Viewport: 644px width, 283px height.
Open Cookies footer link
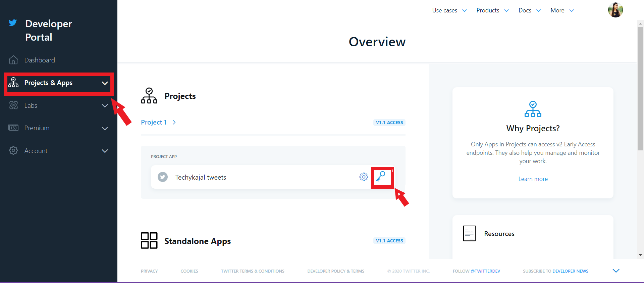pos(189,271)
